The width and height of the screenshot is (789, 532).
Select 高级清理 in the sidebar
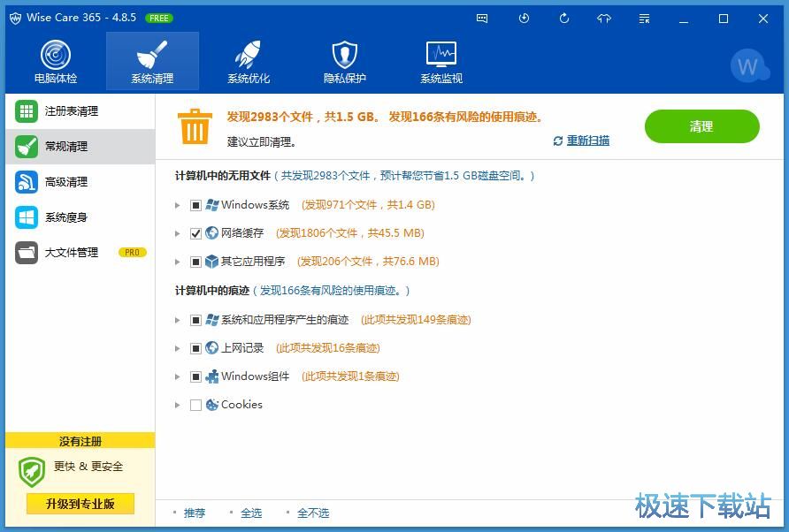click(x=80, y=181)
